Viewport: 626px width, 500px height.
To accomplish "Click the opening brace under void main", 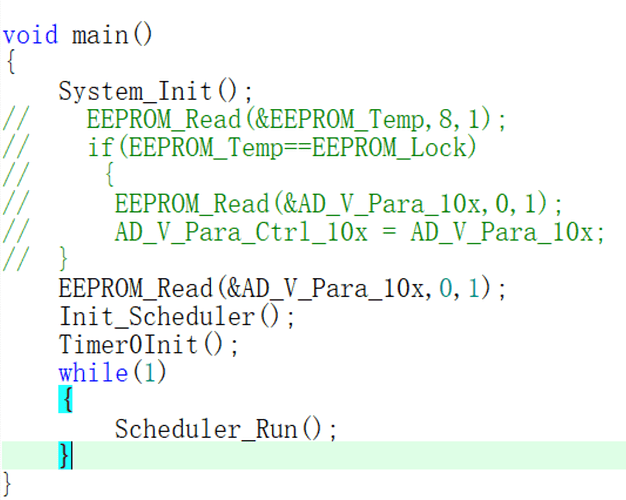I will [11, 62].
